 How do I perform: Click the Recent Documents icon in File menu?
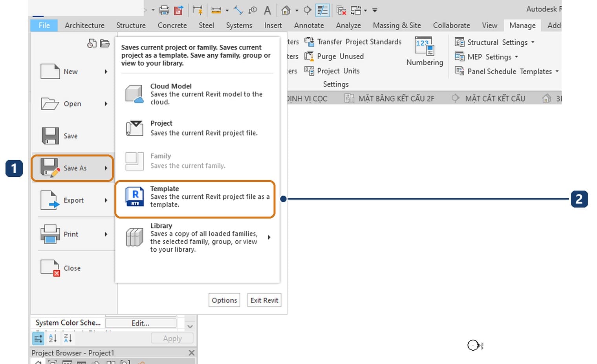[x=92, y=44]
